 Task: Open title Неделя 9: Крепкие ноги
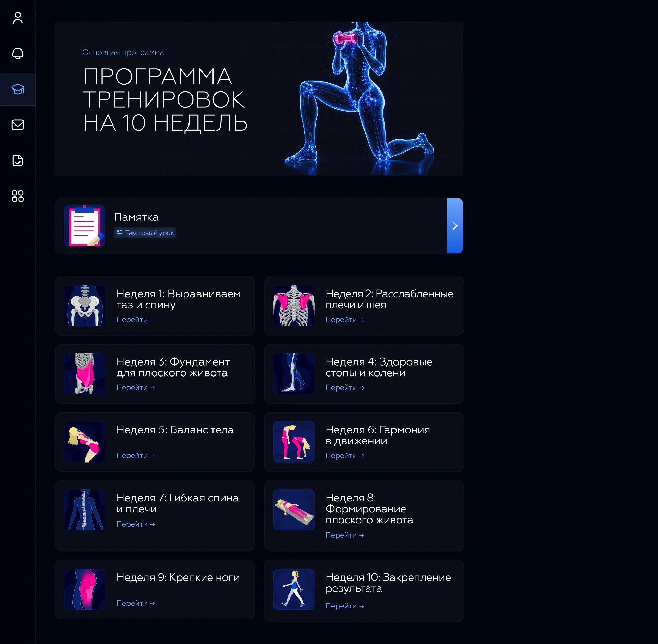178,577
